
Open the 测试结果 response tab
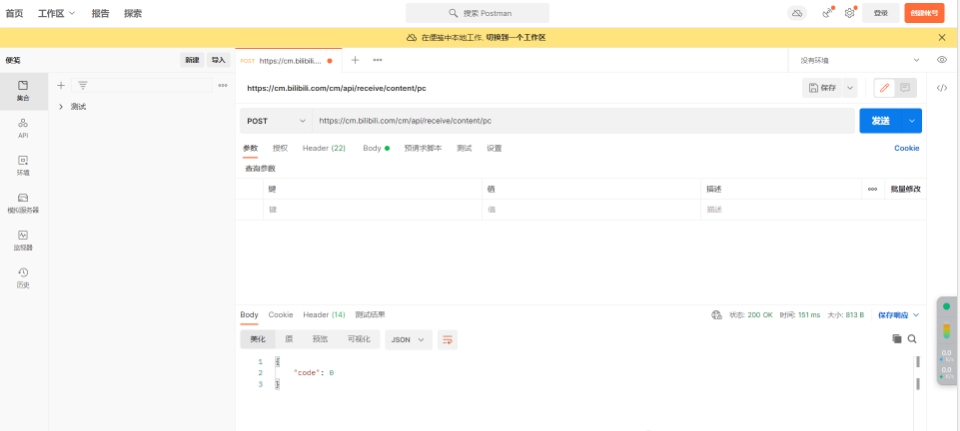[370, 315]
